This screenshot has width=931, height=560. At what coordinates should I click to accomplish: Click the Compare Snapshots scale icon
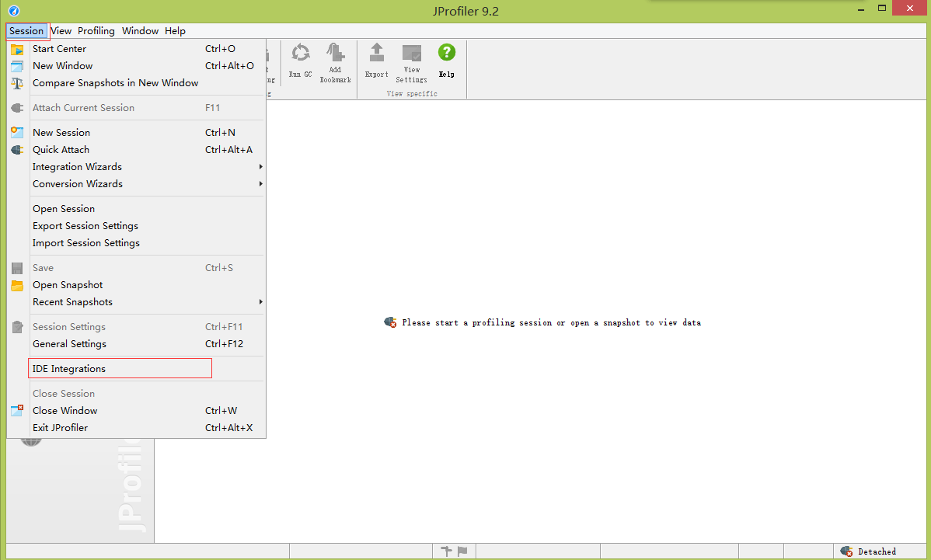coord(17,84)
